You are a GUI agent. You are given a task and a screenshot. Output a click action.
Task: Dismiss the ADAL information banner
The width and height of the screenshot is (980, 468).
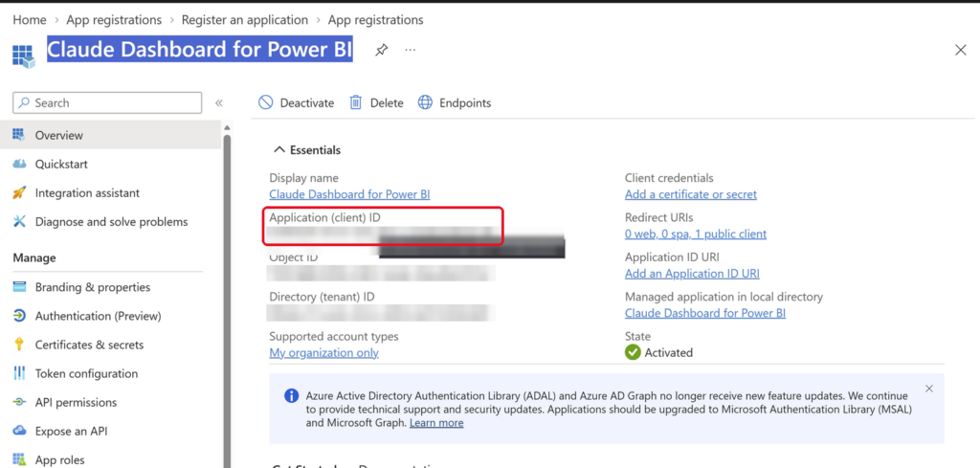tap(928, 389)
